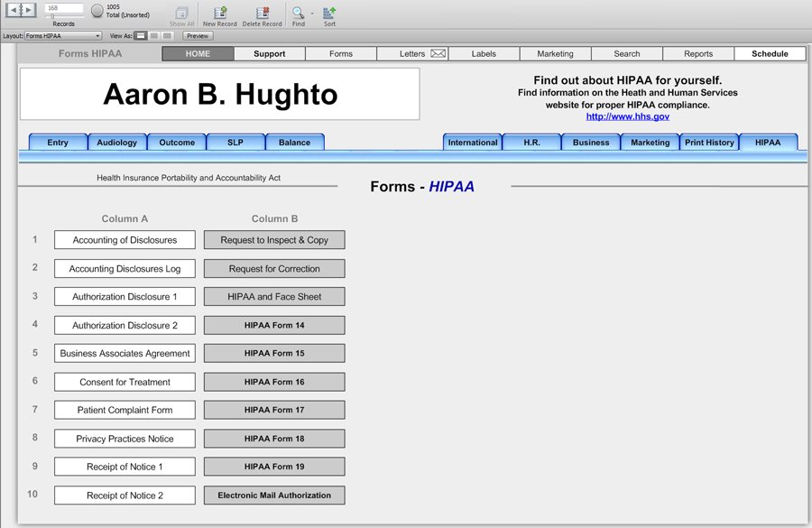Open Find with the magnifier icon
812x528 pixels.
pyautogui.click(x=298, y=13)
